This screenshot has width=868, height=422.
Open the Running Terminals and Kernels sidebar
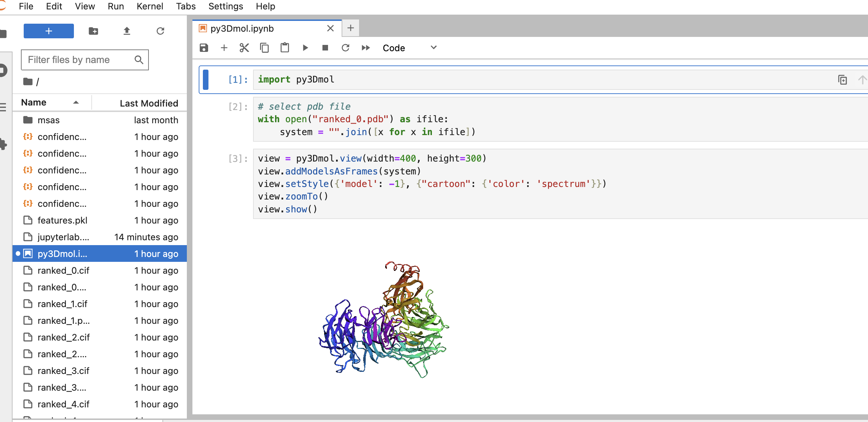[x=3, y=70]
